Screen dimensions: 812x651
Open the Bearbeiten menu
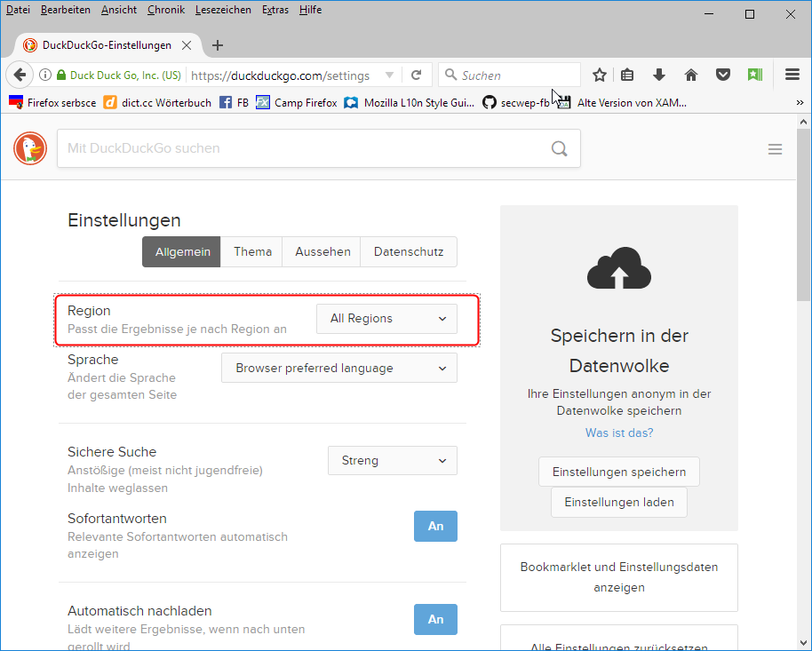[x=65, y=10]
